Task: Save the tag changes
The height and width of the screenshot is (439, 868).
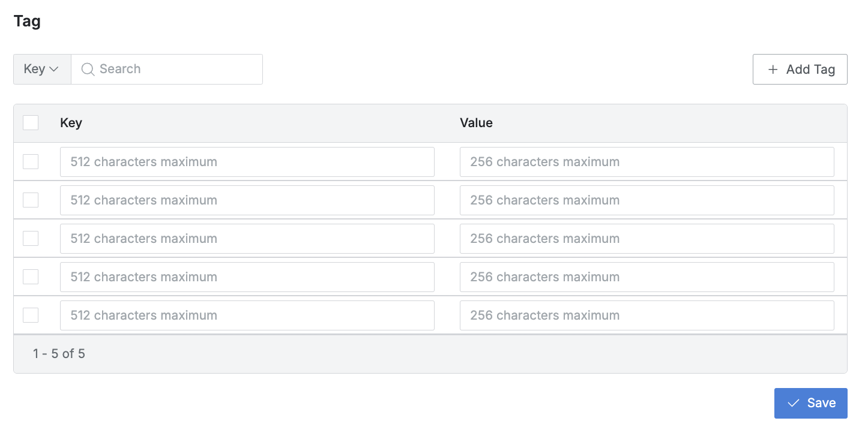Action: click(810, 403)
